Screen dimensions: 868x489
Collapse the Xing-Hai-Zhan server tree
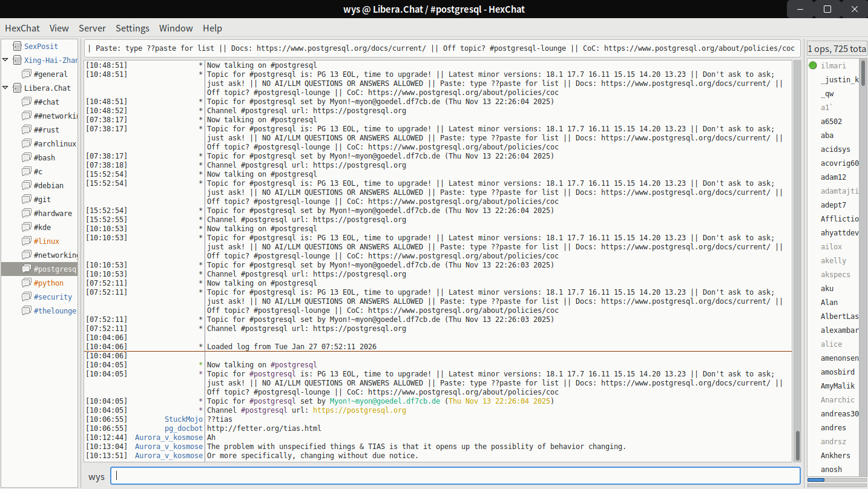coord(5,60)
